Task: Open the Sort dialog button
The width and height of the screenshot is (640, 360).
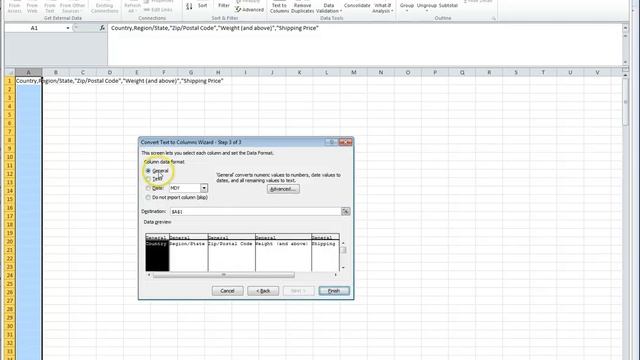Action: (202, 5)
